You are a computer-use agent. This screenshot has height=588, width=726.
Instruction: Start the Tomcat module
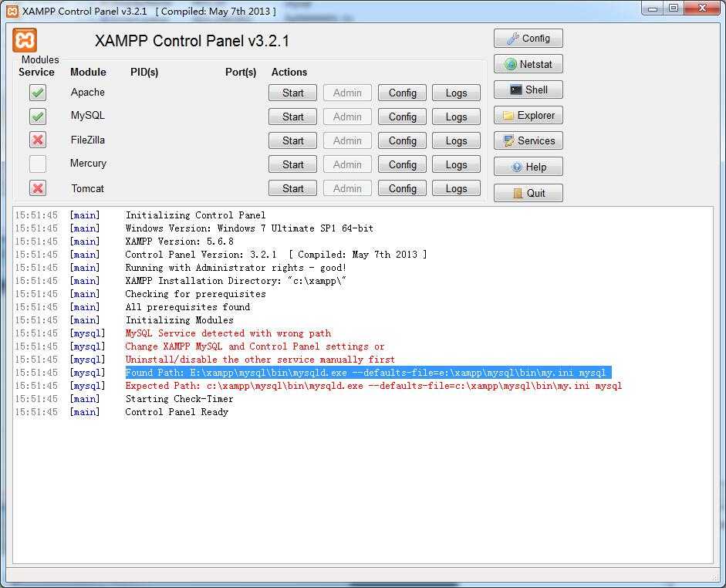pyautogui.click(x=292, y=188)
